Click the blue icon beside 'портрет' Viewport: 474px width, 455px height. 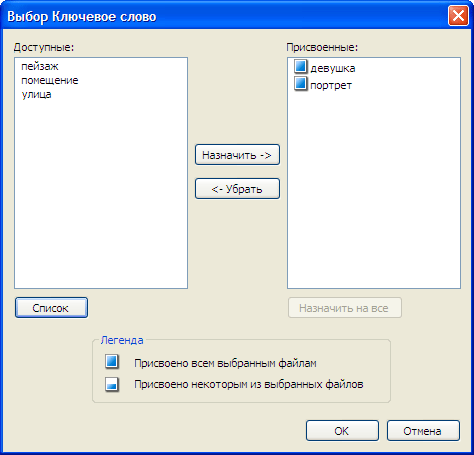(300, 83)
